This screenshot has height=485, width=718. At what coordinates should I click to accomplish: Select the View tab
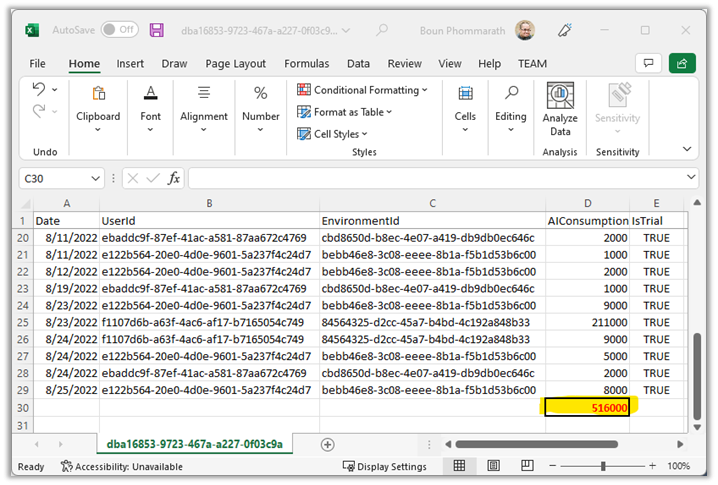point(450,64)
